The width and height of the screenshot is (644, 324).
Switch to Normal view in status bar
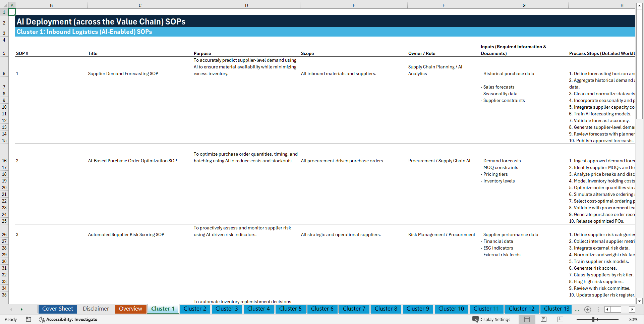(527, 319)
